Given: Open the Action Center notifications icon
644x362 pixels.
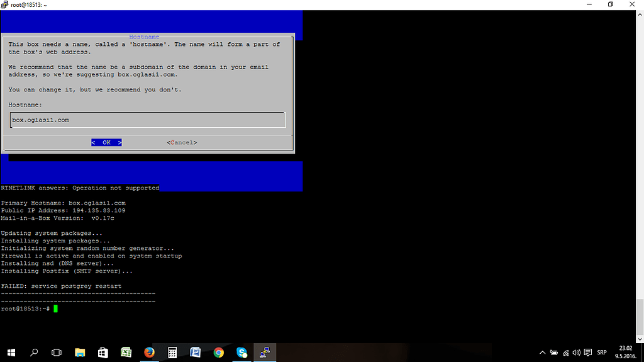Looking at the screenshot, I should pyautogui.click(x=588, y=353).
